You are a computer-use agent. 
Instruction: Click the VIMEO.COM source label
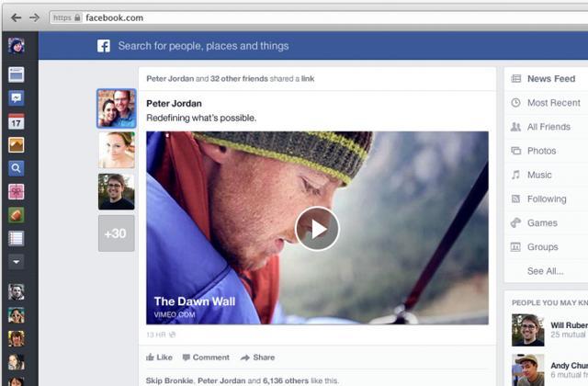(175, 314)
